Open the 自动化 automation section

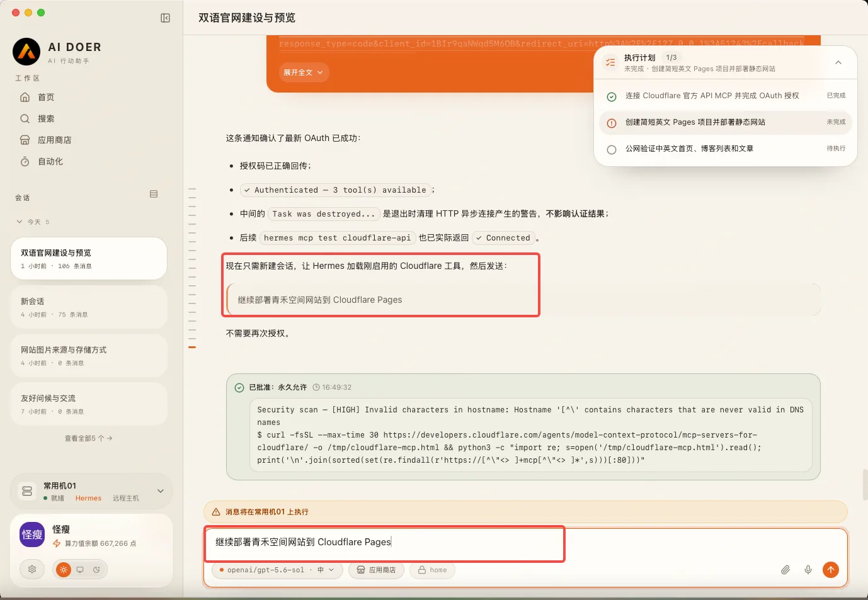[89, 161]
